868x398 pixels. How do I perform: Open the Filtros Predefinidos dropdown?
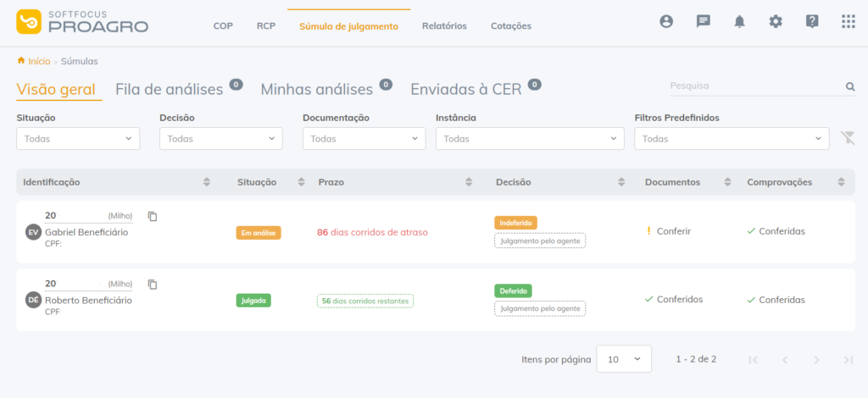732,139
